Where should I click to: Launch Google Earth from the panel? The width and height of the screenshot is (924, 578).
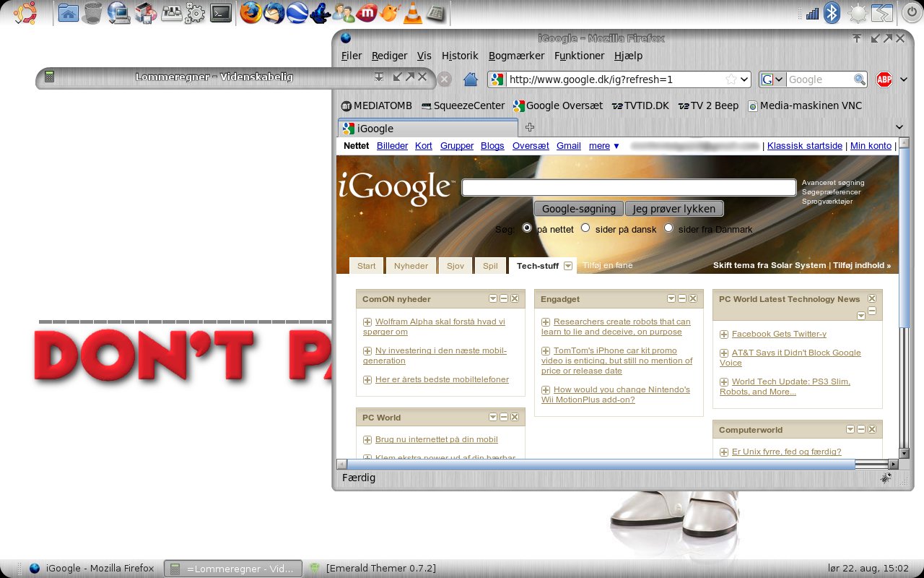pyautogui.click(x=297, y=12)
